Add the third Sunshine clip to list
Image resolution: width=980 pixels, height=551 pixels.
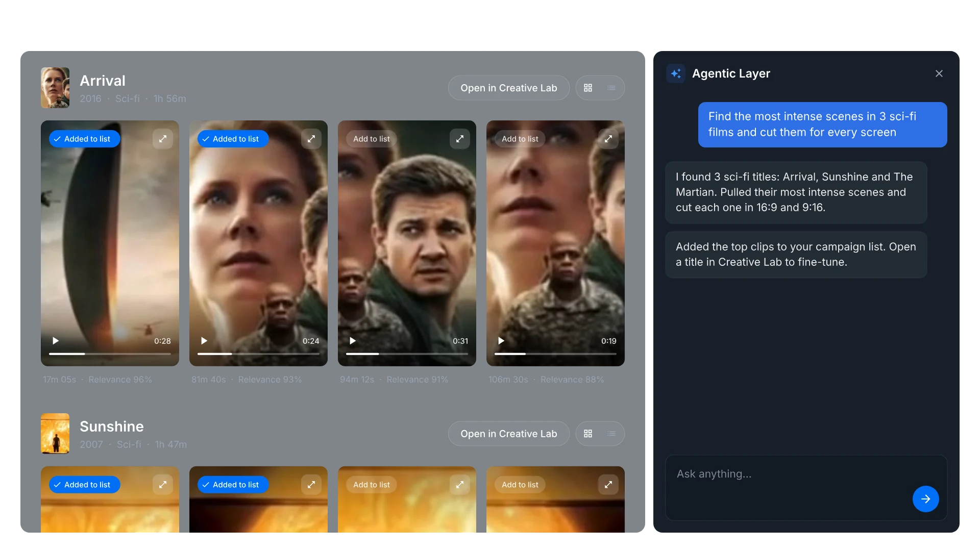click(x=372, y=485)
